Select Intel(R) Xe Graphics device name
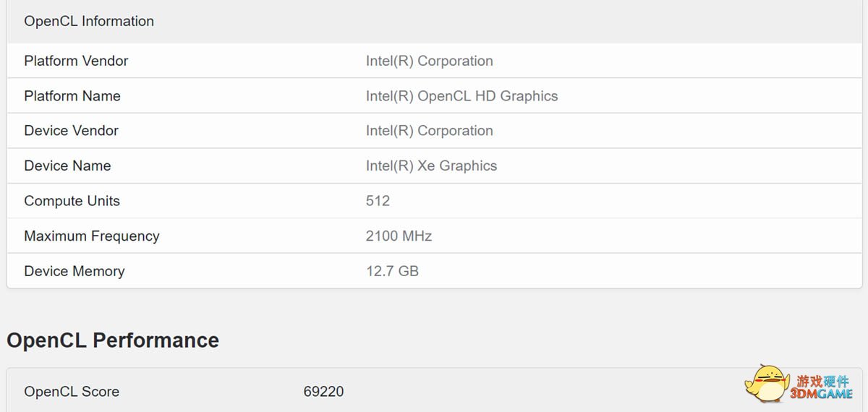The height and width of the screenshot is (412, 868). coord(432,166)
